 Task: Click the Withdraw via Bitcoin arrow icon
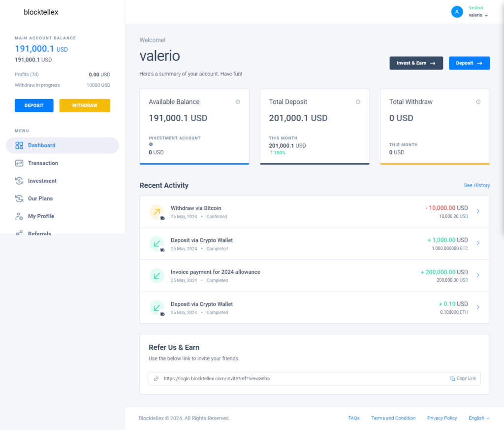[157, 212]
